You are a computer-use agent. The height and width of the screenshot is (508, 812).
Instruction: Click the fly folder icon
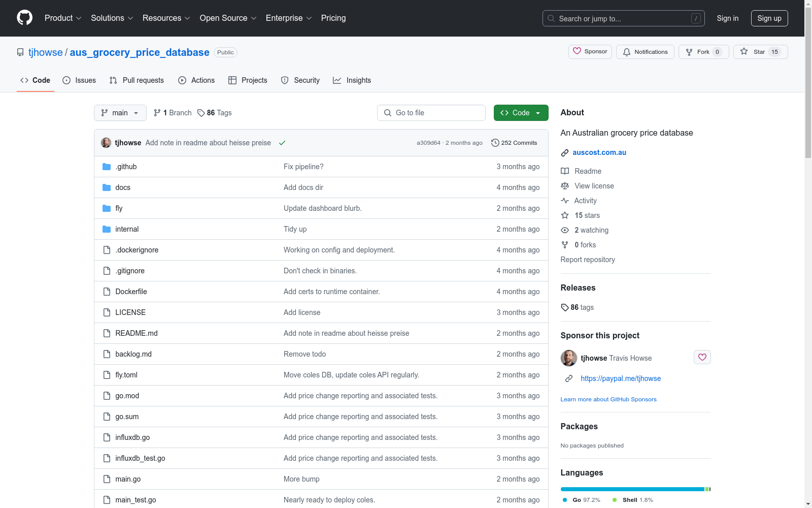pyautogui.click(x=107, y=208)
